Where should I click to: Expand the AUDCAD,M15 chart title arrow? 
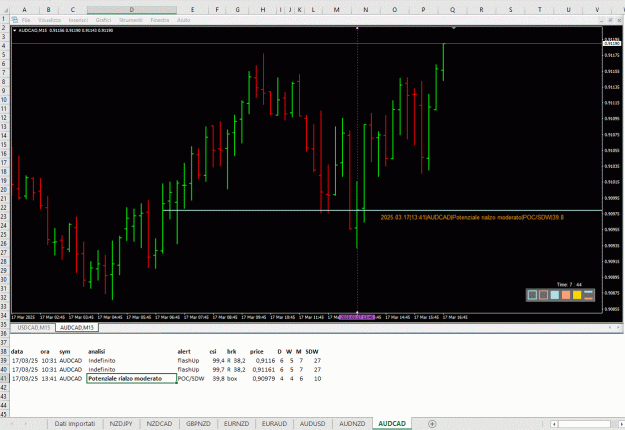point(15,30)
